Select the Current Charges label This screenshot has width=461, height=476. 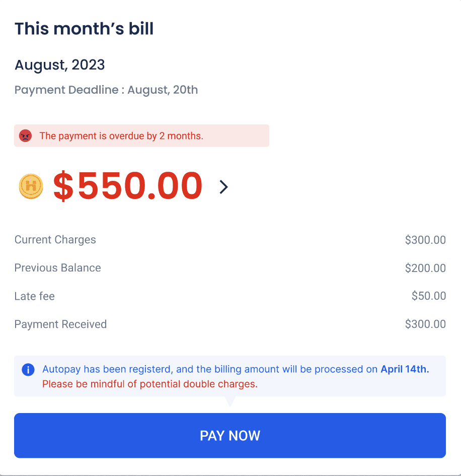tap(55, 240)
